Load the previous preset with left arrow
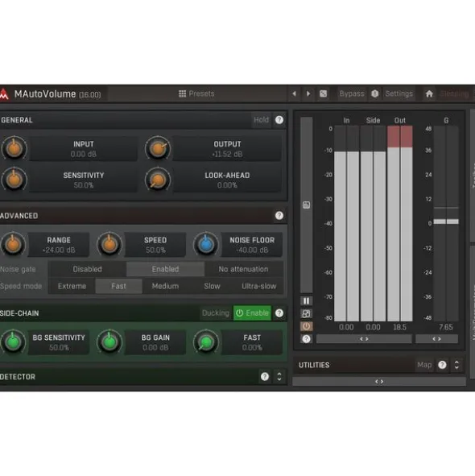 tap(294, 93)
